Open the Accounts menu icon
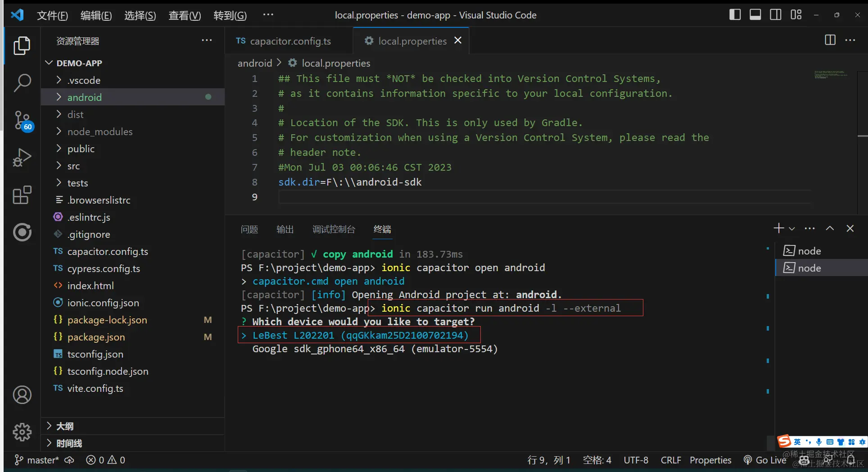This screenshot has width=868, height=472. click(x=22, y=395)
